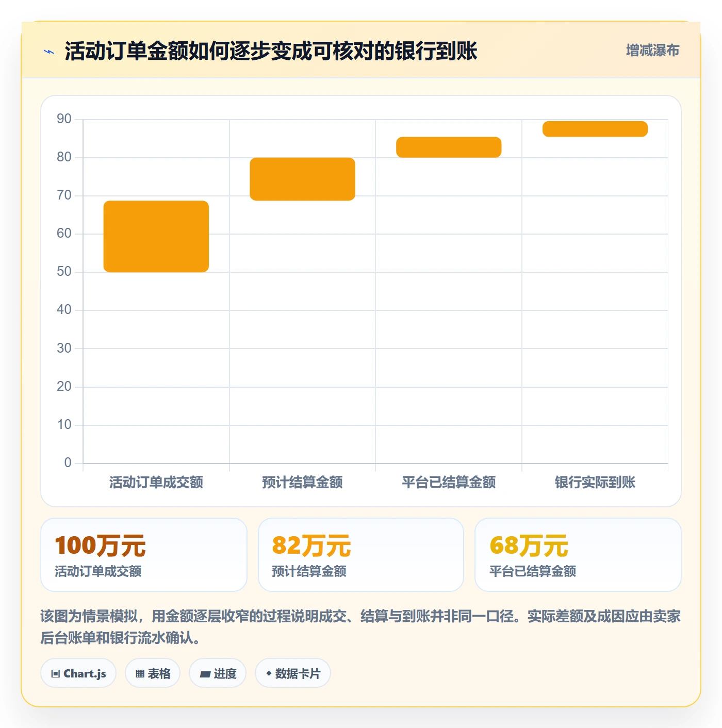The width and height of the screenshot is (722, 728).
Task: Select the 预计结算金额 waterfall bar
Action: point(302,179)
